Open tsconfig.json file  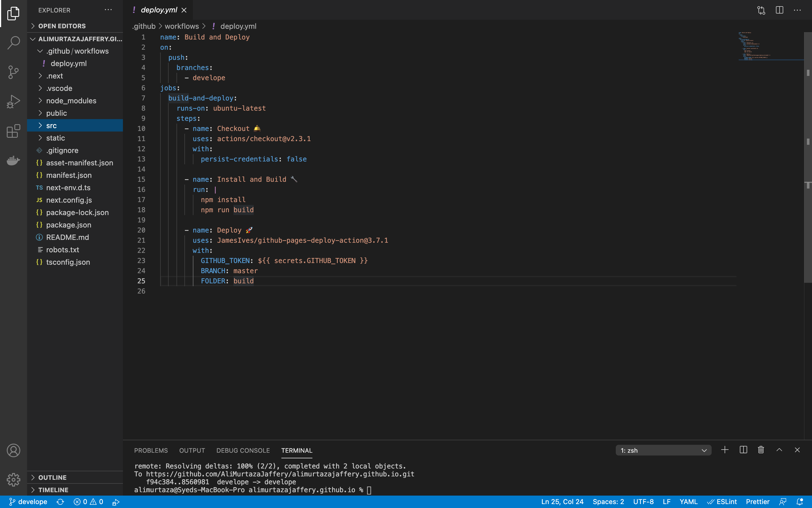pyautogui.click(x=75, y=262)
